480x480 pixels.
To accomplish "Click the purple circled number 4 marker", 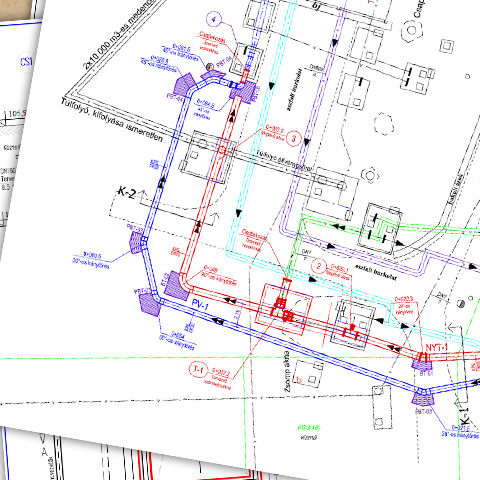I will 214,19.
